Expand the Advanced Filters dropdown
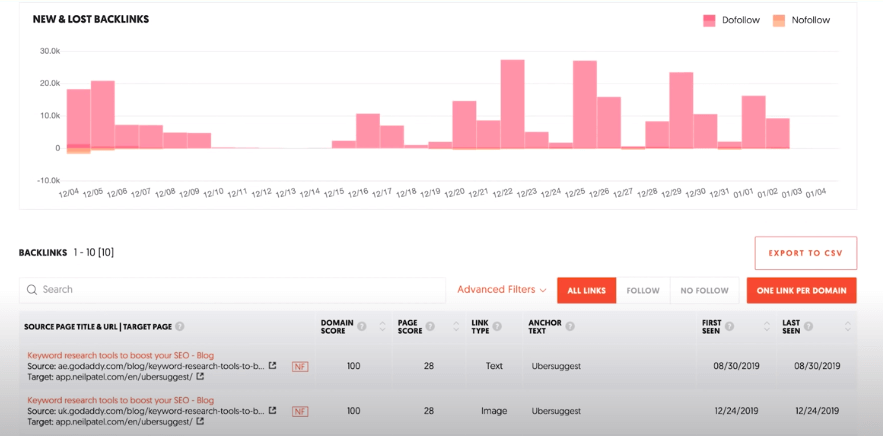 point(502,290)
